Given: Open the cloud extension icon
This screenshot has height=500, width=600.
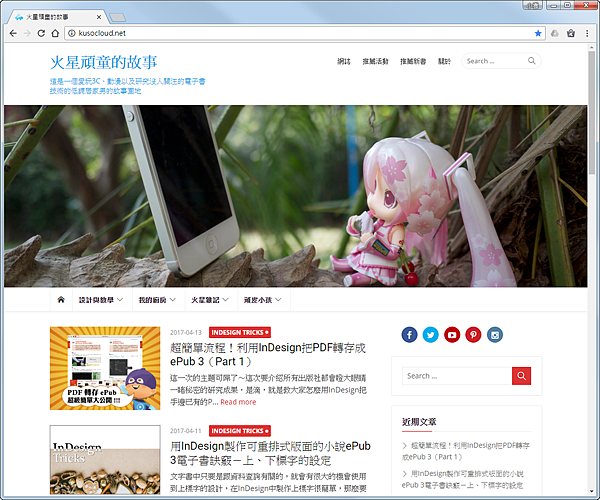Looking at the screenshot, I should [x=554, y=33].
